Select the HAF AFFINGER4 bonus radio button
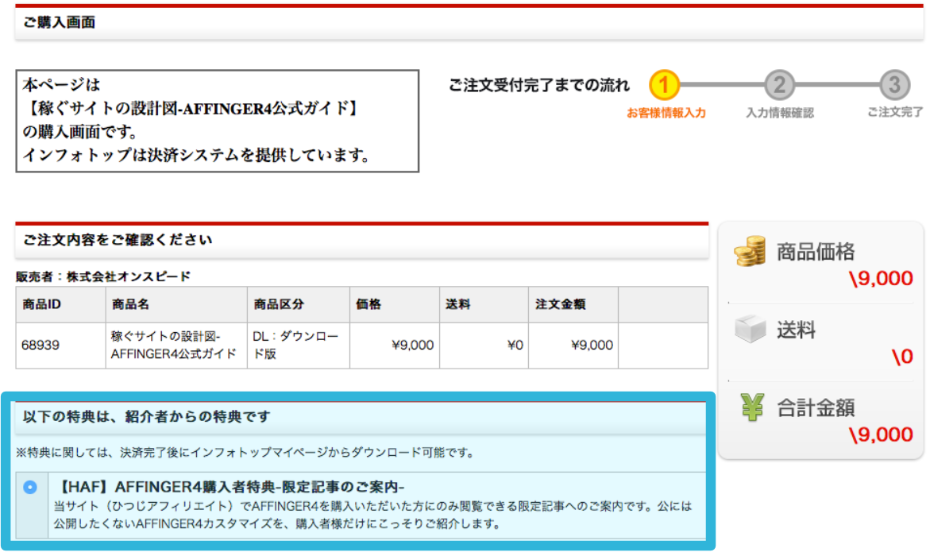The image size is (930, 560). 29,487
